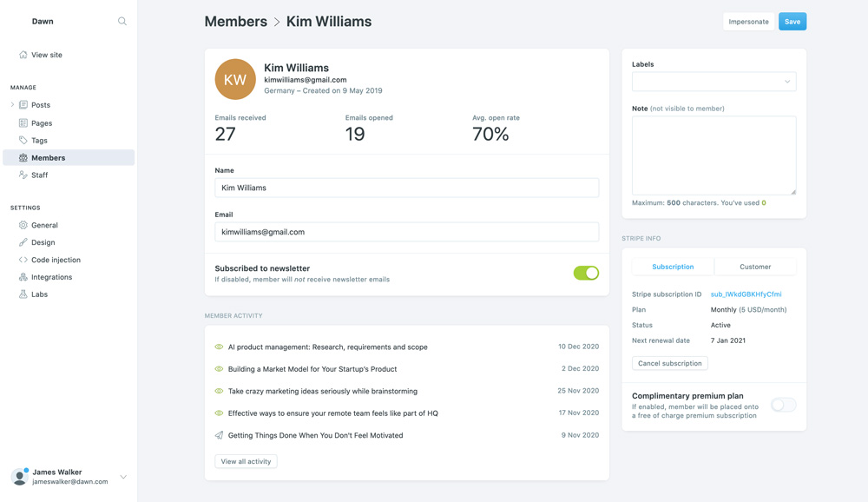Viewport: 868px width, 502px height.
Task: Disable the Subscribed to newsletter toggle
Action: point(586,273)
